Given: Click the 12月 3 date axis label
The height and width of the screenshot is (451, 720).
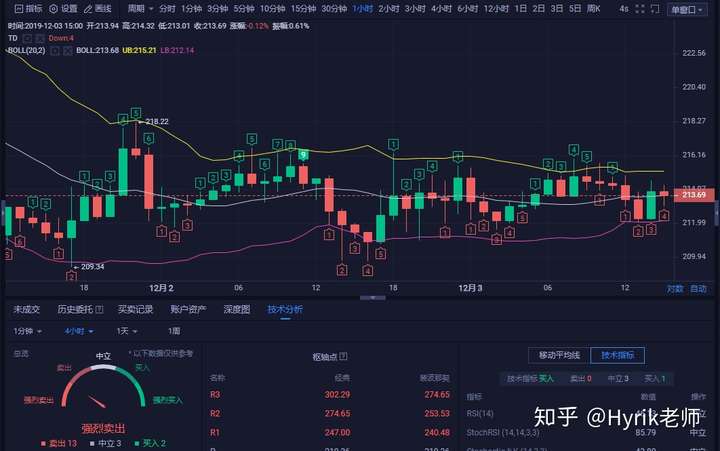Looking at the screenshot, I should click(470, 288).
